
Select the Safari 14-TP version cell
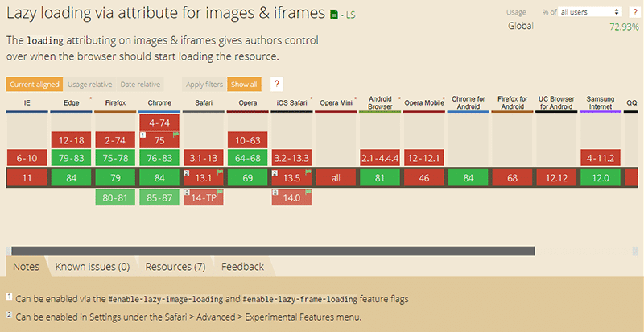204,197
